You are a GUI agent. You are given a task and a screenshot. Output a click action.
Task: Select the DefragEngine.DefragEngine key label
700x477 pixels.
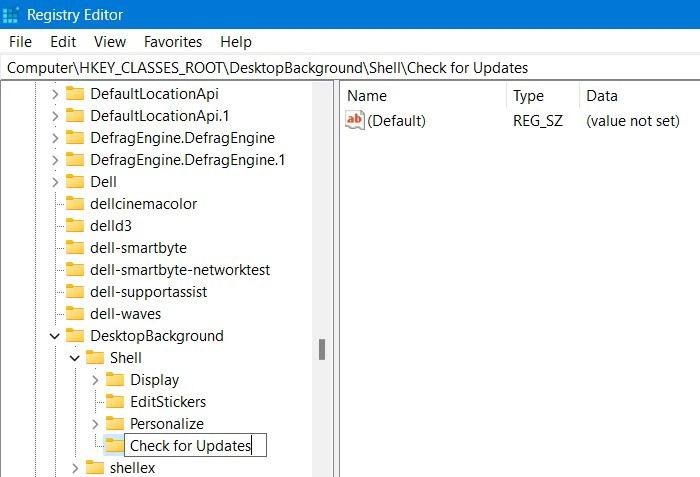[x=182, y=138]
